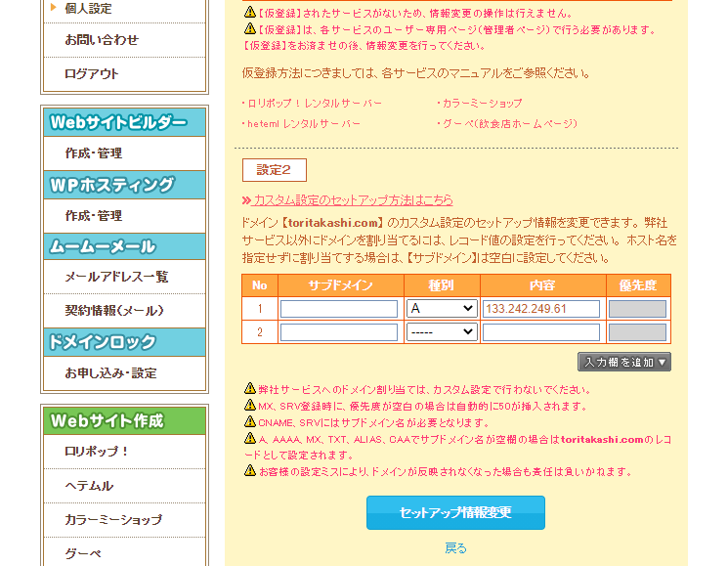Viewport: 728px width, 566px height.
Task: Open メールアドレス一覧
Action: [x=116, y=277]
